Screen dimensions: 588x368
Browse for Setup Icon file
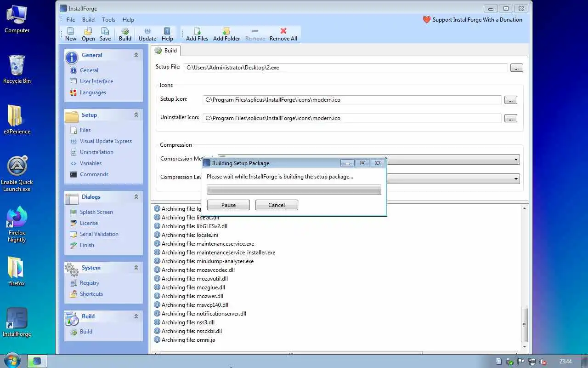pyautogui.click(x=510, y=100)
